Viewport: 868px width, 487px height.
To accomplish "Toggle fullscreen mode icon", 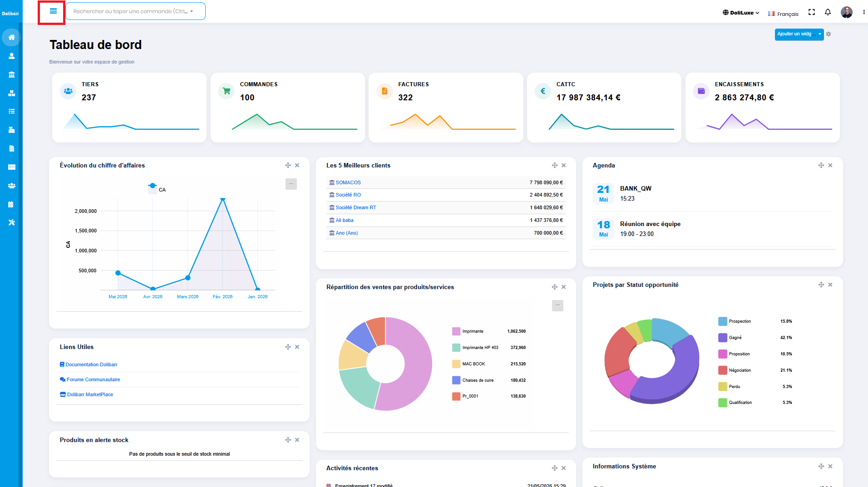I will (812, 12).
